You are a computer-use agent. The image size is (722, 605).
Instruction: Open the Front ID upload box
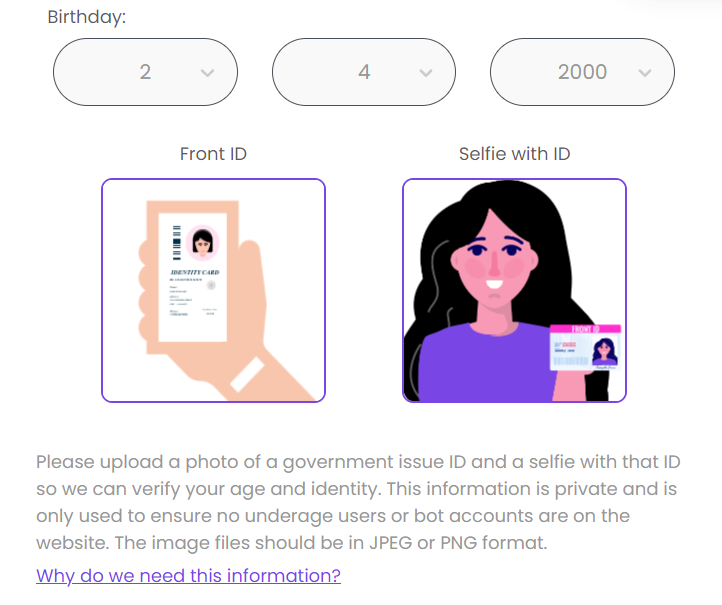coord(213,290)
